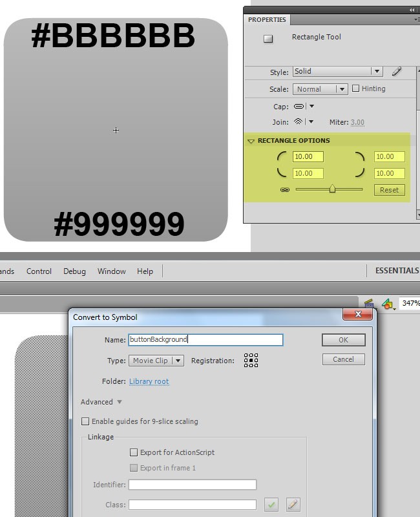Open the Debug menu
This screenshot has height=517, width=420.
pyautogui.click(x=74, y=271)
